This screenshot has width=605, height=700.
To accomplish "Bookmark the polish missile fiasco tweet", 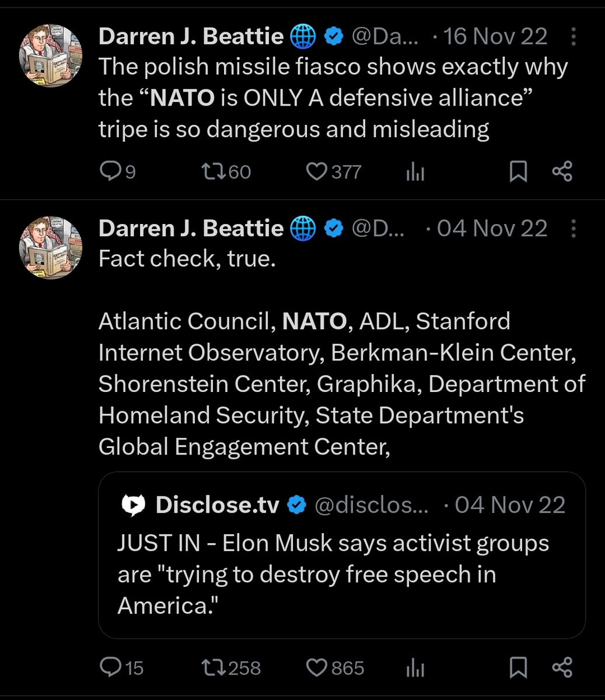I will [x=518, y=171].
